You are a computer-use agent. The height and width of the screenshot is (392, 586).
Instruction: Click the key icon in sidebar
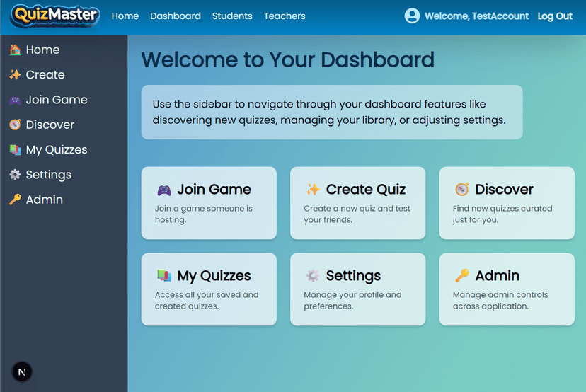(15, 200)
